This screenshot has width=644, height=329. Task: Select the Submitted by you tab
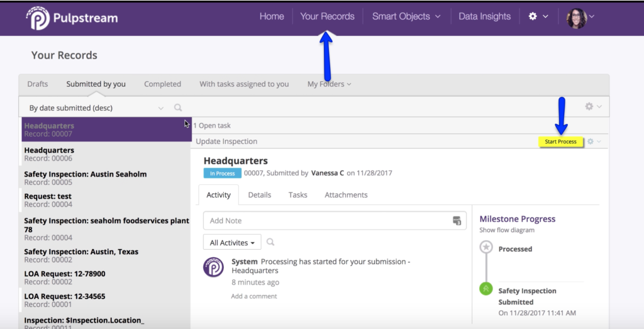click(96, 84)
